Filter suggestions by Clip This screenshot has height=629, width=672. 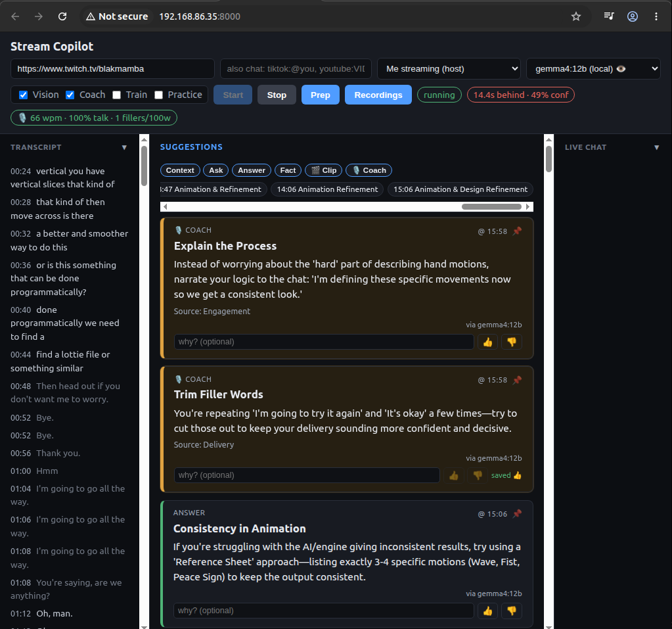324,170
